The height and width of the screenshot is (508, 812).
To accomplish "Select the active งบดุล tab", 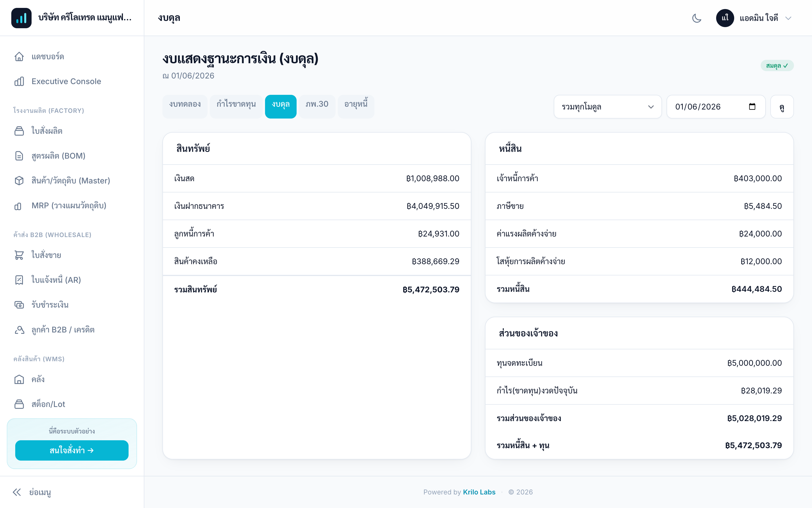I will coord(281,106).
